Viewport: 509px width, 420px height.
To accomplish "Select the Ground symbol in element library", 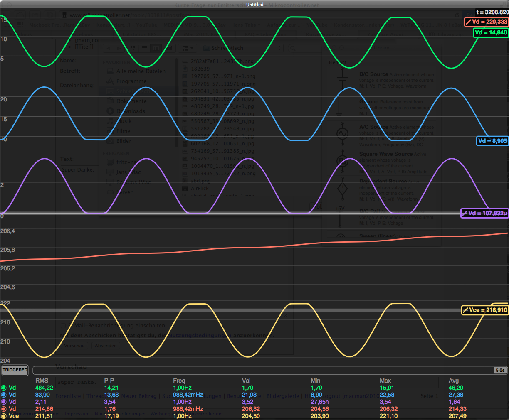I will 339,107.
